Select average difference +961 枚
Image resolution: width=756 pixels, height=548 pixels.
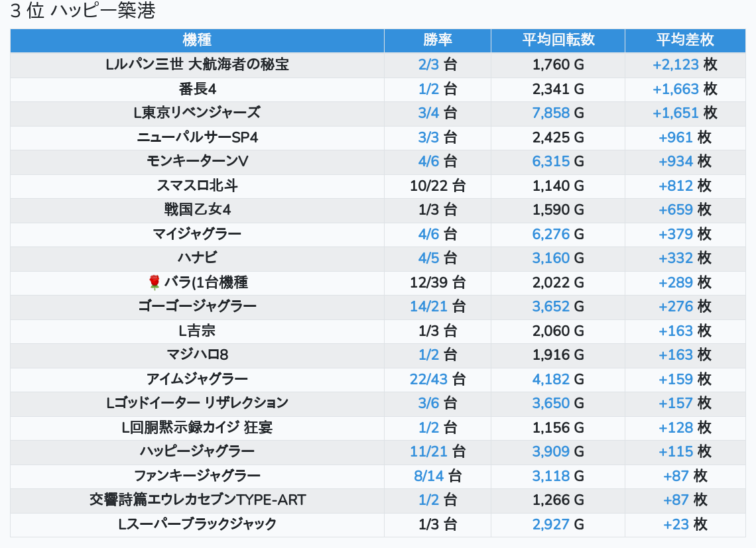(685, 137)
